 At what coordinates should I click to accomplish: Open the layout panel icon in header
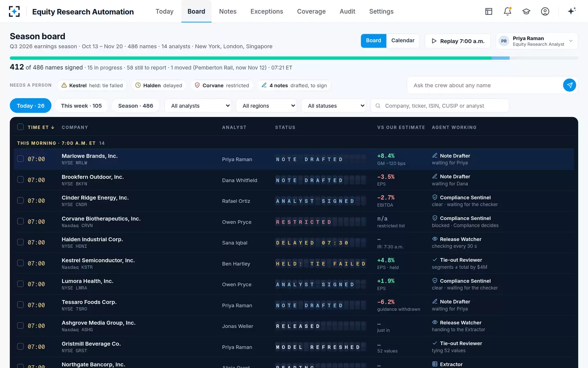[489, 11]
